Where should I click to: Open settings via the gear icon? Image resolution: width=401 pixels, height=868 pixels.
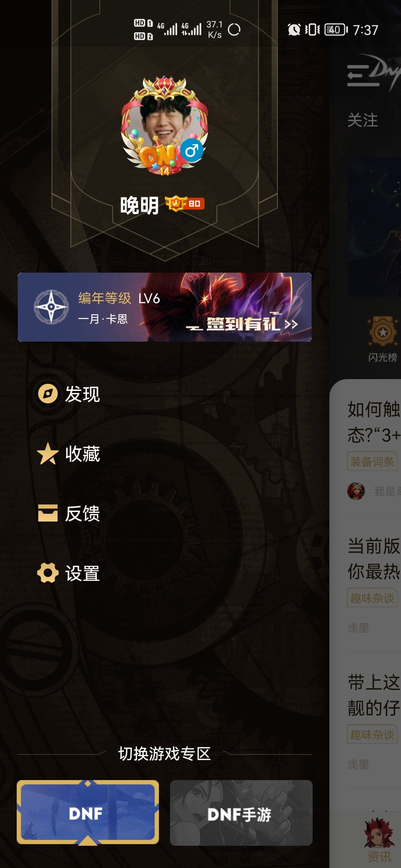pos(48,573)
